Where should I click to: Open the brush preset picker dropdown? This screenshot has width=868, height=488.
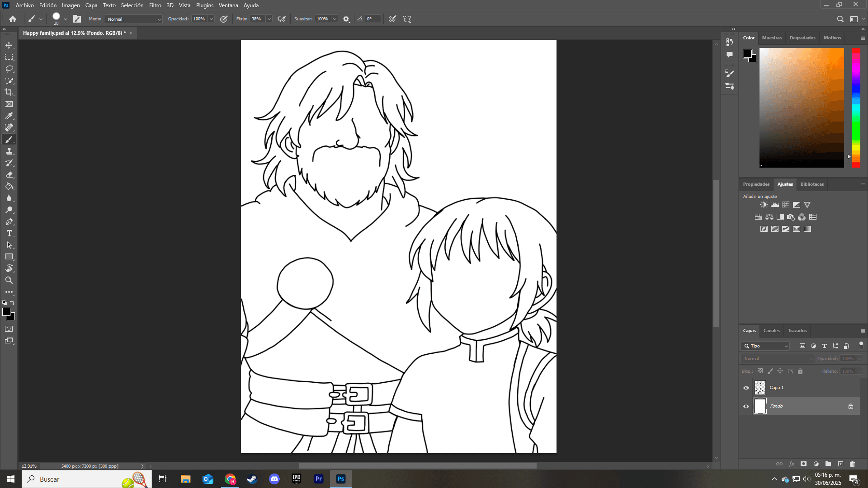tap(65, 19)
